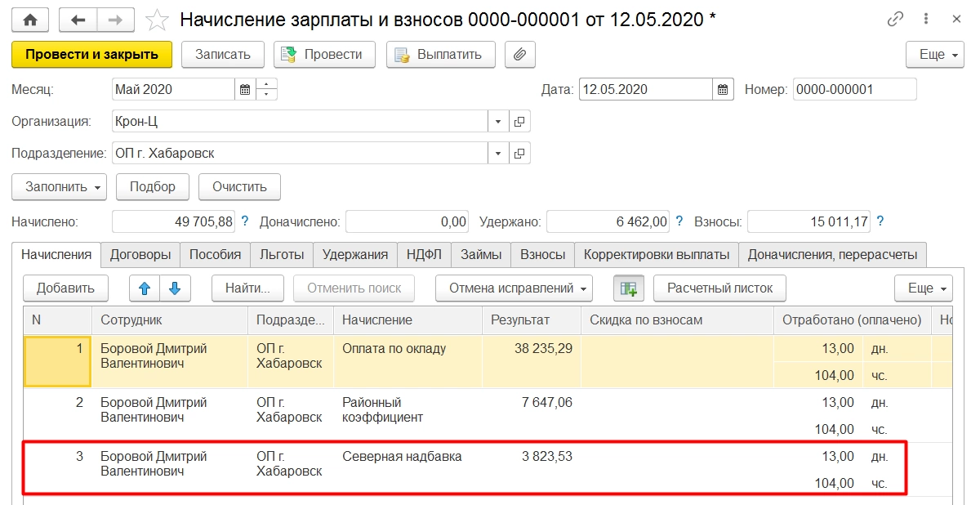980x505 pixels.
Task: Open calendar picker for Дата field
Action: click(723, 89)
